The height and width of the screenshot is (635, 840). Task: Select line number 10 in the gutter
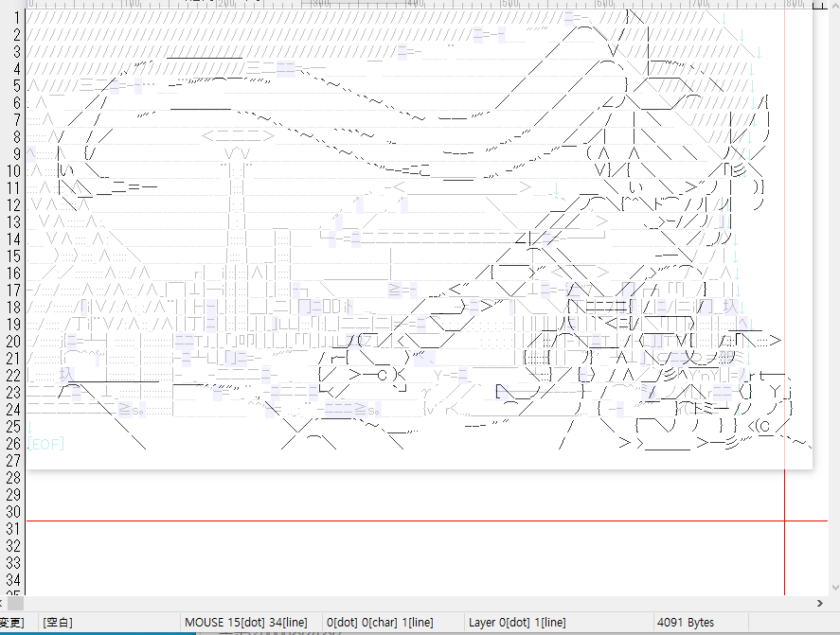12,171
